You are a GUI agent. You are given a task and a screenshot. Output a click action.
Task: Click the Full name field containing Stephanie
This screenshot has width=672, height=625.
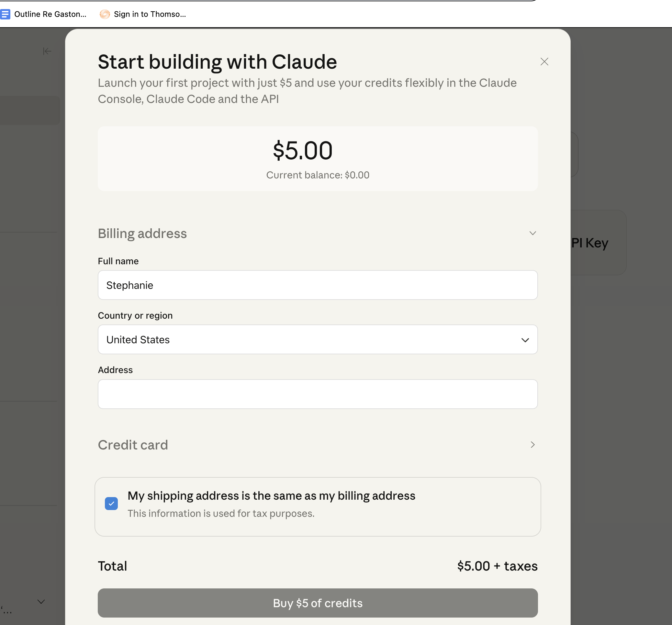(318, 285)
